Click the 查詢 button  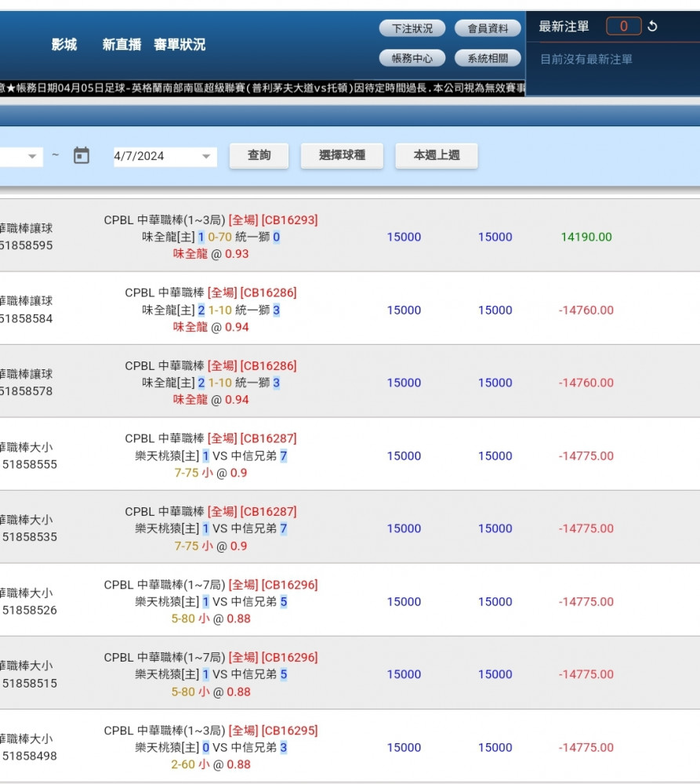click(259, 155)
